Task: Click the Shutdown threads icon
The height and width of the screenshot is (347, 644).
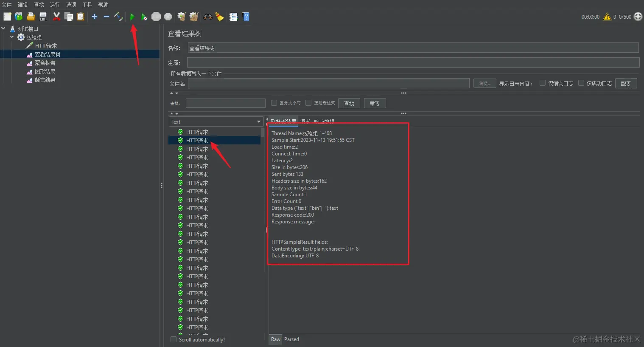Action: [168, 17]
